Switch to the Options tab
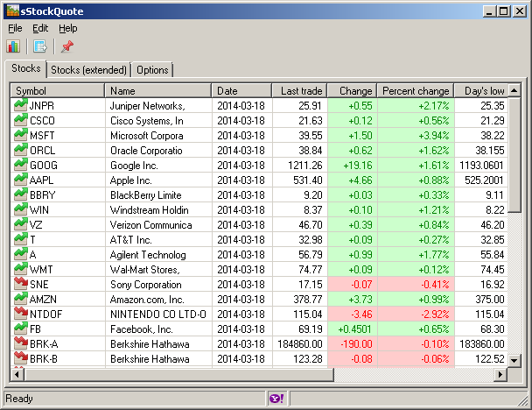The image size is (532, 410). 152,70
